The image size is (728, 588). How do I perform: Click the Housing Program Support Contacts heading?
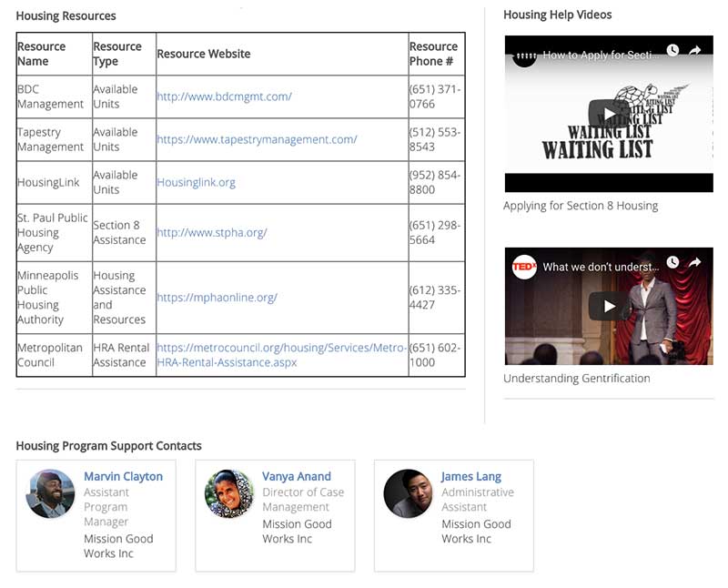pos(108,446)
